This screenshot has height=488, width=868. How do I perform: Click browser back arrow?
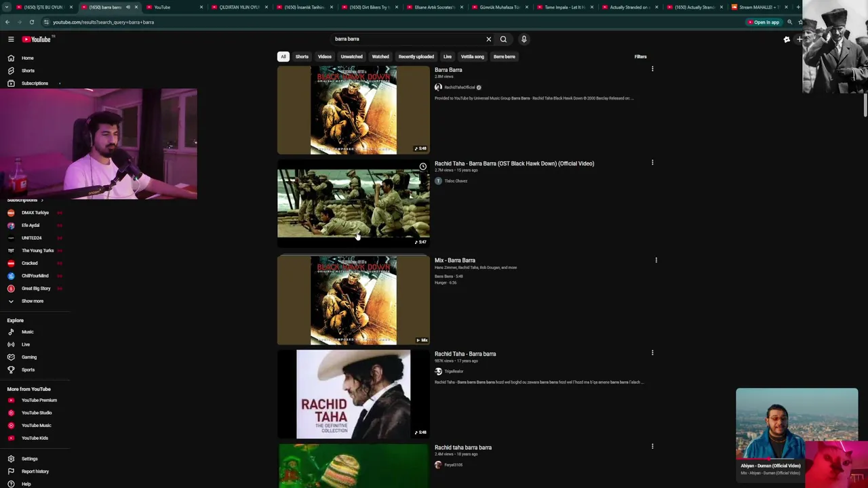pos(7,22)
